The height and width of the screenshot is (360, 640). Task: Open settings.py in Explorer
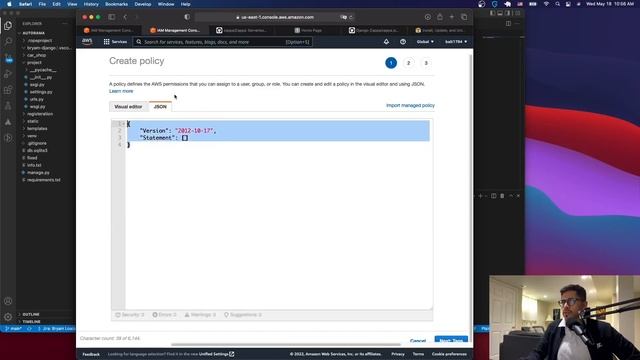coord(41,92)
